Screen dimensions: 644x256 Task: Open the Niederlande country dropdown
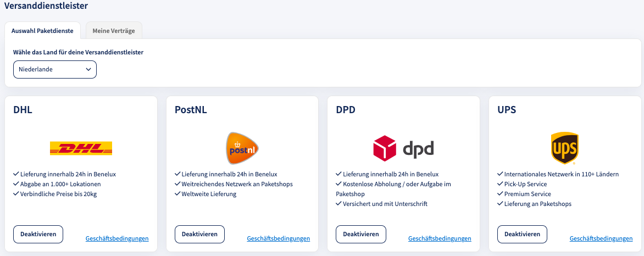coord(54,69)
